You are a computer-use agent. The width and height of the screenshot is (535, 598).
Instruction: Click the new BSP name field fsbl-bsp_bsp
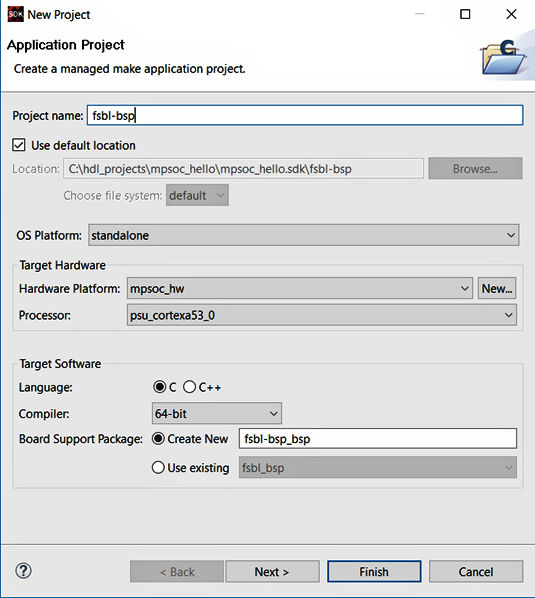point(378,439)
